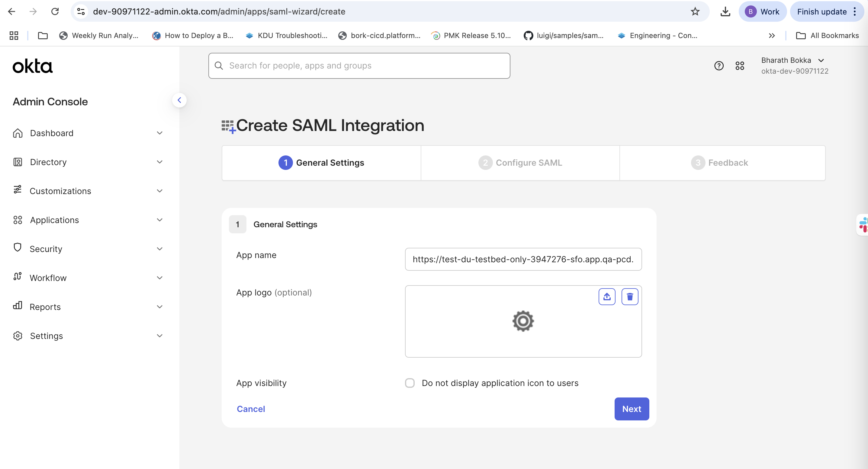Open Chrome downloads icon
The height and width of the screenshot is (469, 868).
725,12
